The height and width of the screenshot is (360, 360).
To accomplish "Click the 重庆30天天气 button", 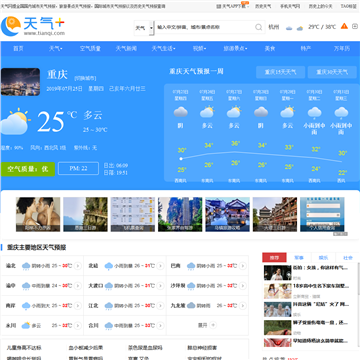I will 332,72.
